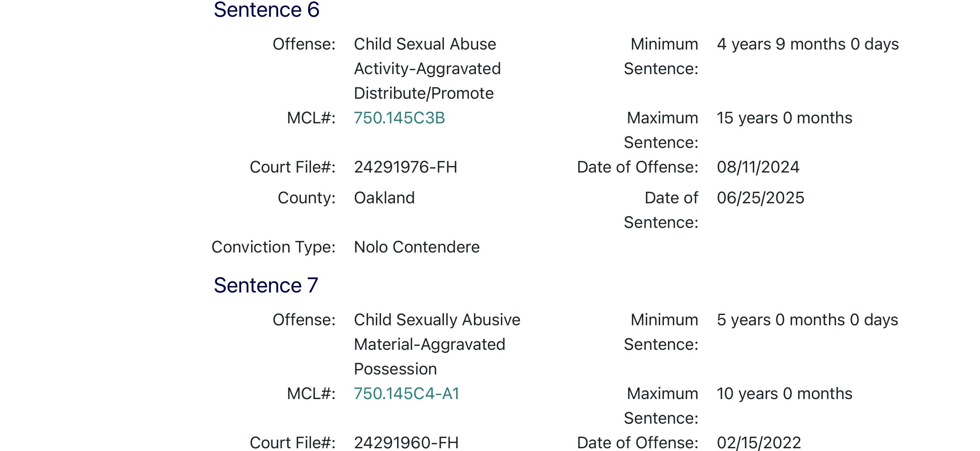This screenshot has height=451, width=980.
Task: Click the Nolo Contendere conviction type
Action: (417, 247)
